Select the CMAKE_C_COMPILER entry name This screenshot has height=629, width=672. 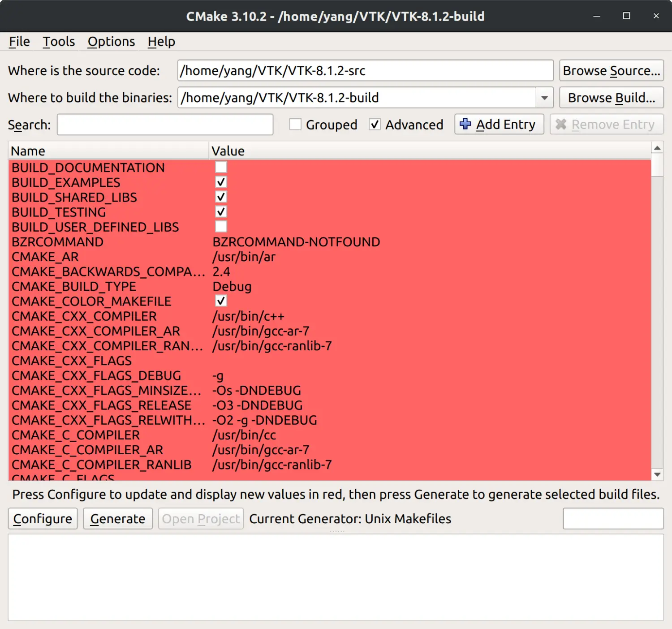76,435
